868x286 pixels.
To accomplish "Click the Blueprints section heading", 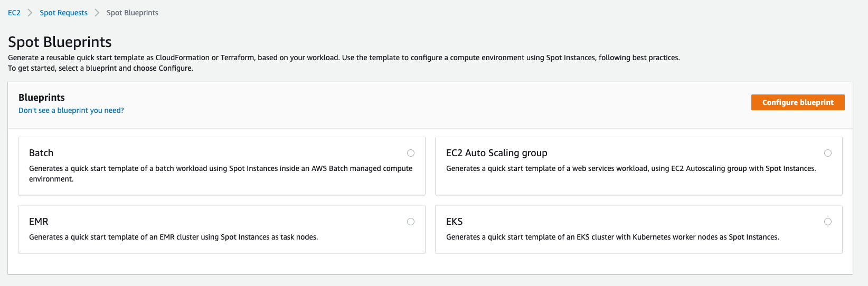I will point(42,98).
